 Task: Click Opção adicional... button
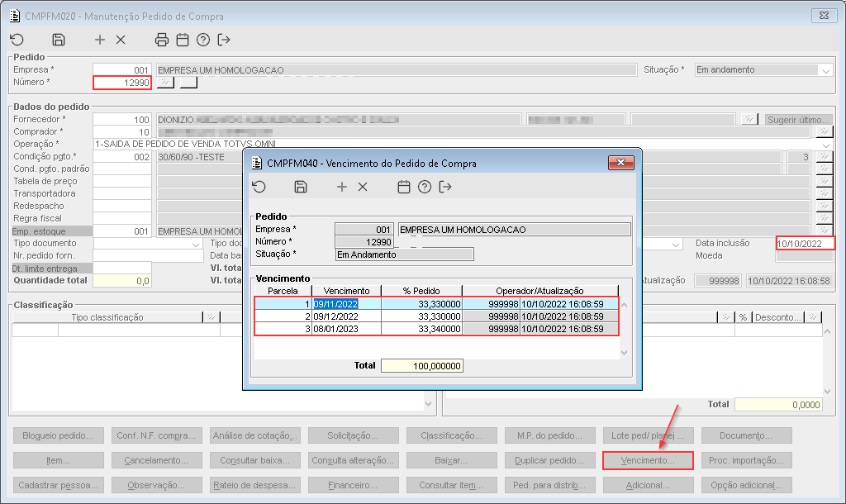coord(746,485)
